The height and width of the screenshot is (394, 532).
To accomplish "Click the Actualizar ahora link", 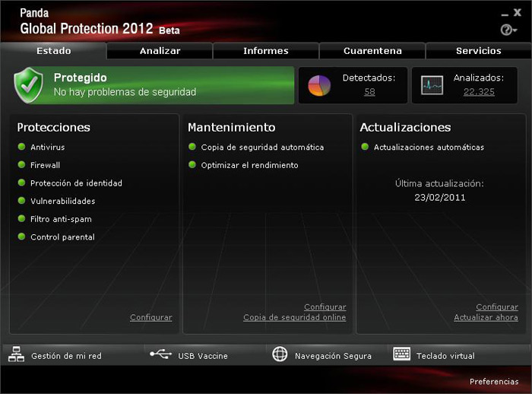I will coord(486,317).
